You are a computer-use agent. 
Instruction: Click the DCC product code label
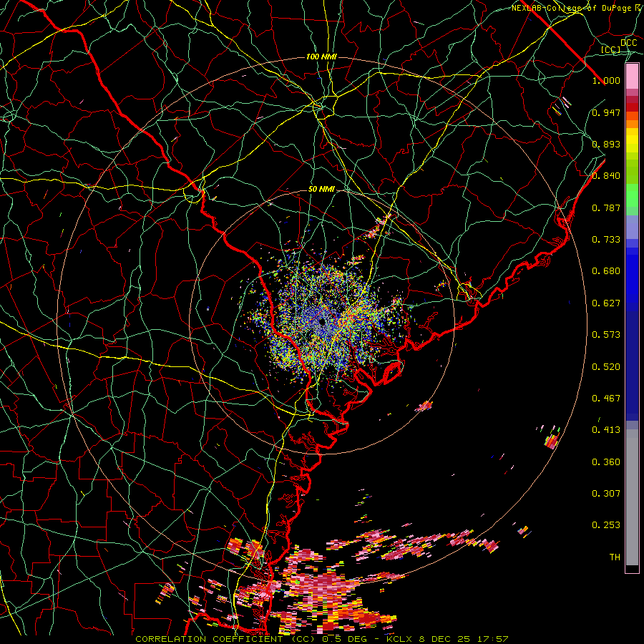[x=629, y=42]
